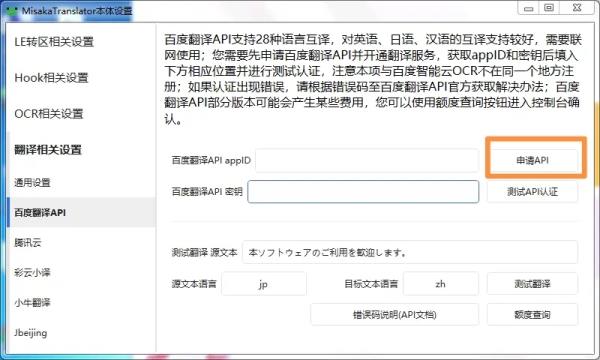The width and height of the screenshot is (600, 360).
Task: Open 腾讯云 translator settings
Action: (28, 243)
